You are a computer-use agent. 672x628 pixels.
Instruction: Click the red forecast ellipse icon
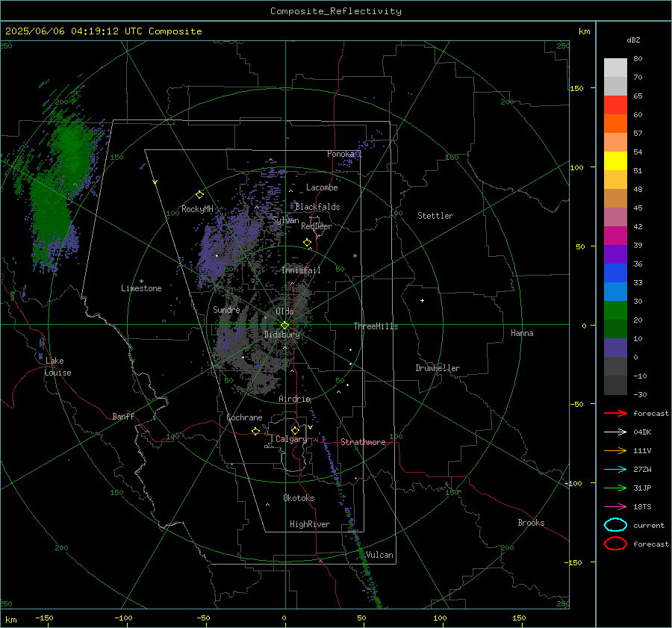point(615,544)
